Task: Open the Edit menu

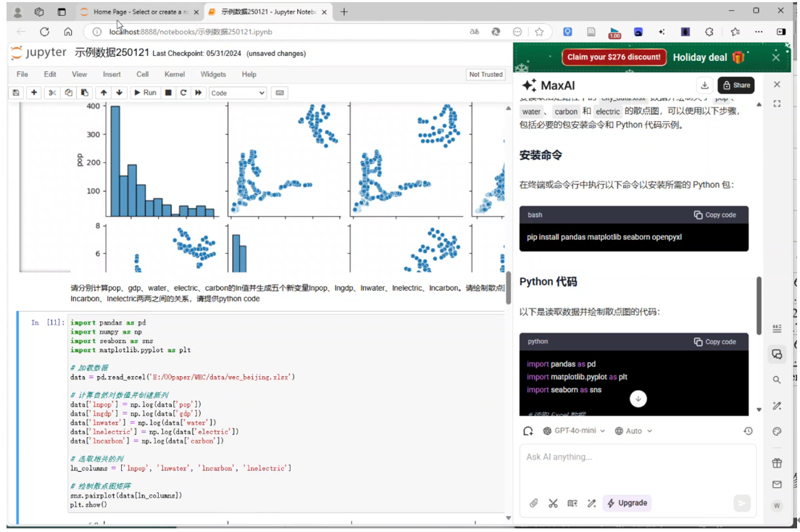Action: 50,75
